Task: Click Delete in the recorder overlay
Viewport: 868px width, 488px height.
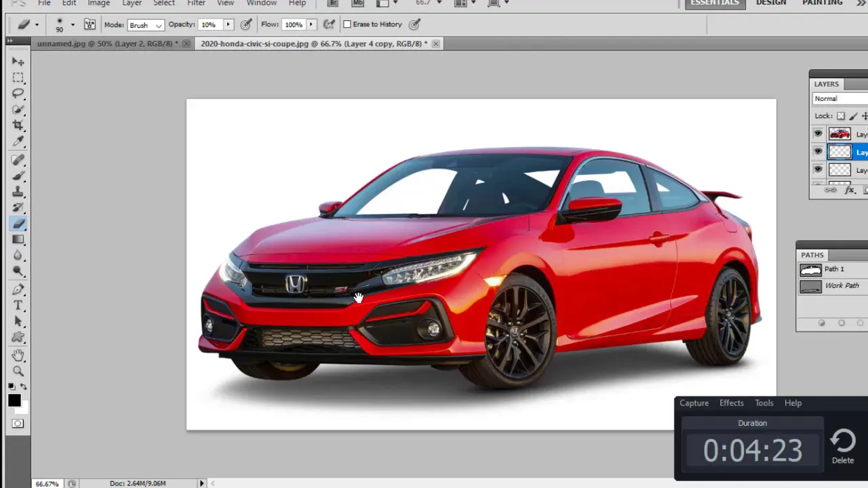Action: (843, 447)
